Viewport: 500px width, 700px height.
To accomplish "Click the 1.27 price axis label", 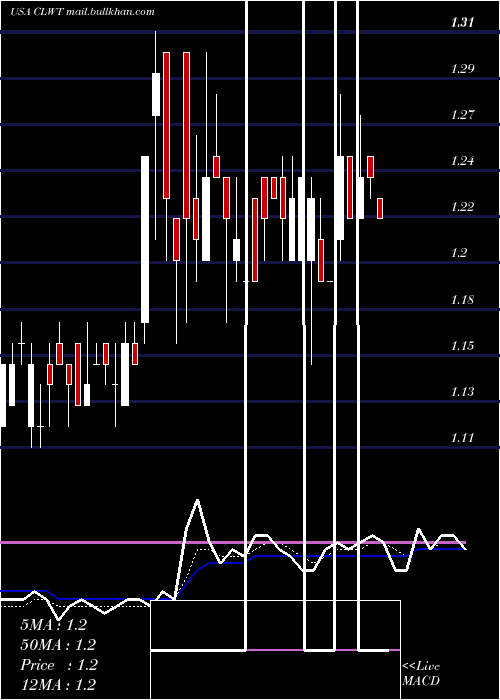I will click(x=462, y=115).
